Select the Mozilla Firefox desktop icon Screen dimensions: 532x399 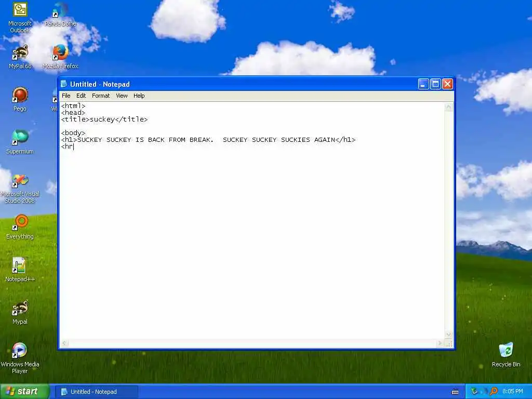pyautogui.click(x=60, y=57)
